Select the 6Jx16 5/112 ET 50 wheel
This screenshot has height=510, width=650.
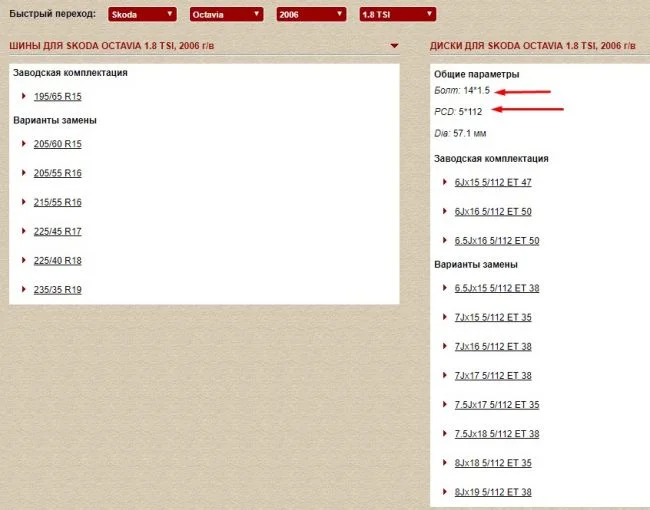(492, 212)
